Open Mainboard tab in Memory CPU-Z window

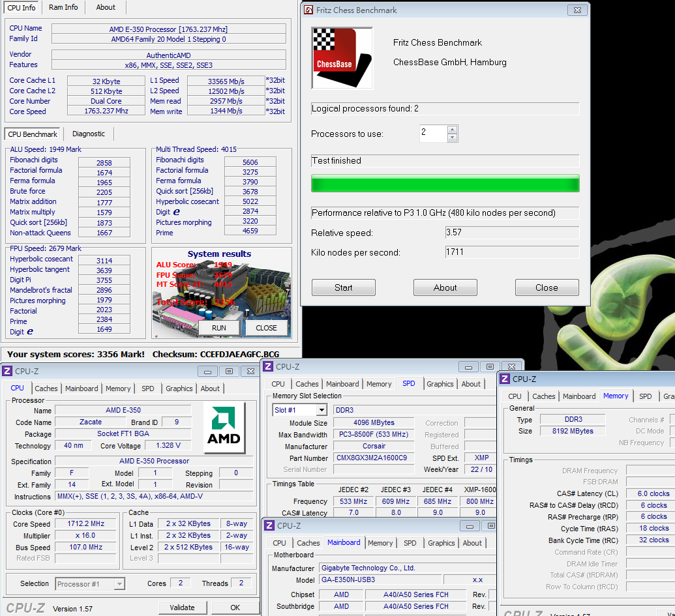[x=579, y=396]
